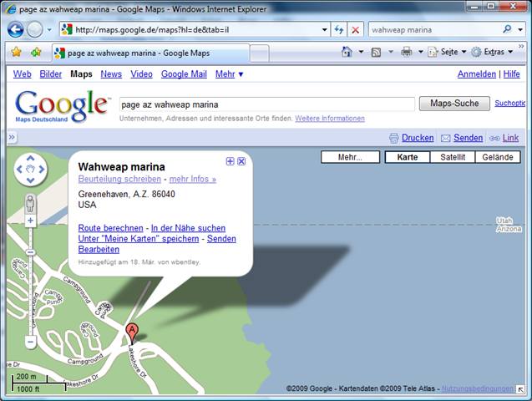Select the Karte map type
This screenshot has height=401, width=532.
coord(408,157)
